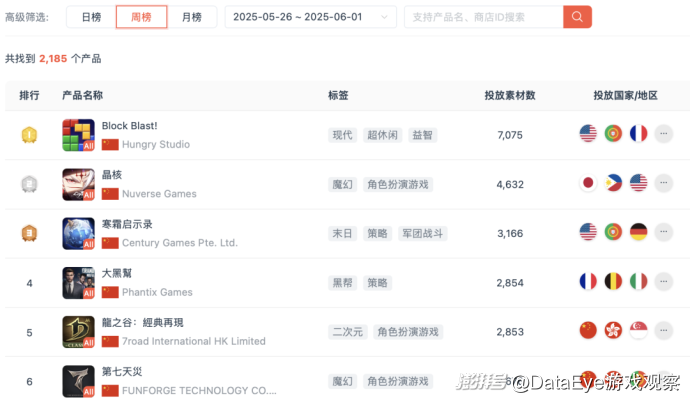Click US flag in 寒霜启示录 row
This screenshot has height=403, width=690.
[588, 232]
